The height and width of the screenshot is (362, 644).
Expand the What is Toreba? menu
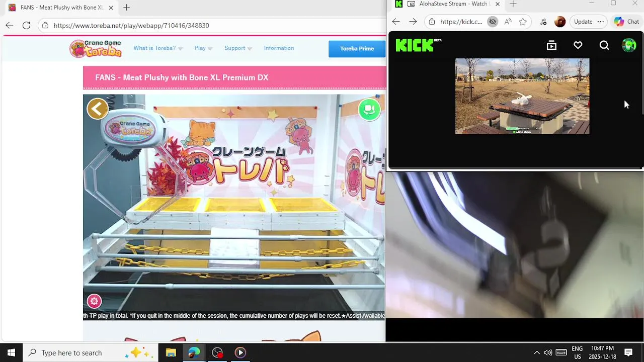[158, 48]
